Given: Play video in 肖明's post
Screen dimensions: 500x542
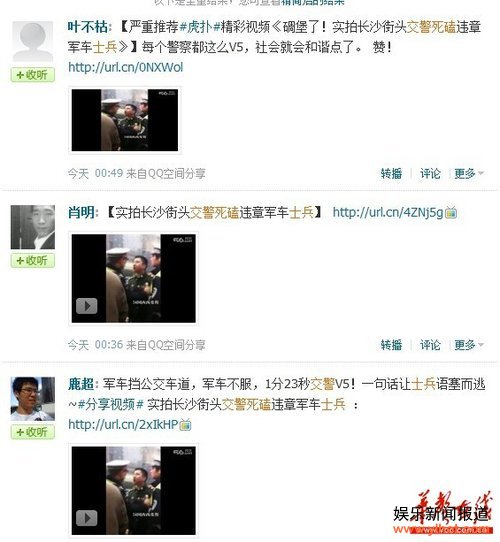Looking at the screenshot, I should point(86,306).
